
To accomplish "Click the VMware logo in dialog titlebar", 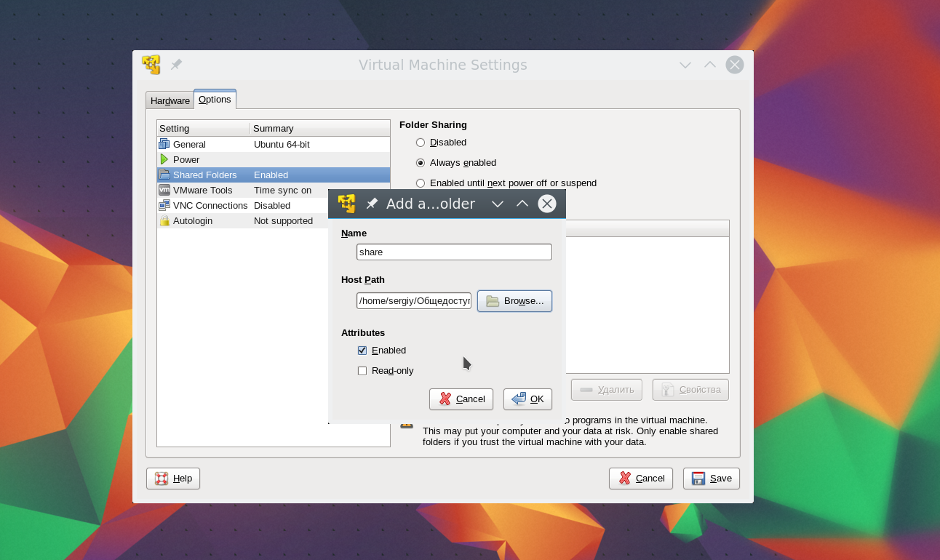I will tap(347, 204).
